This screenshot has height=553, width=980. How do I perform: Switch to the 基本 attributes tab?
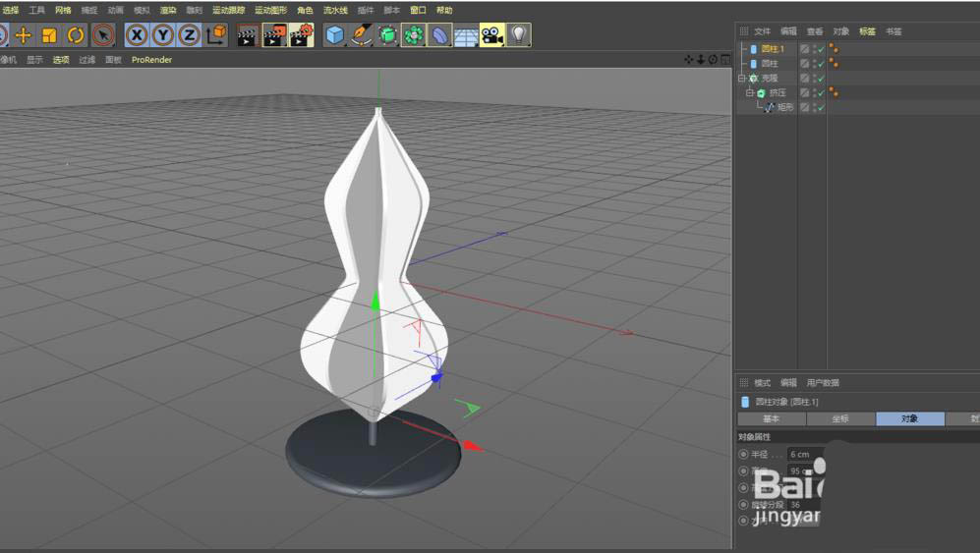772,418
